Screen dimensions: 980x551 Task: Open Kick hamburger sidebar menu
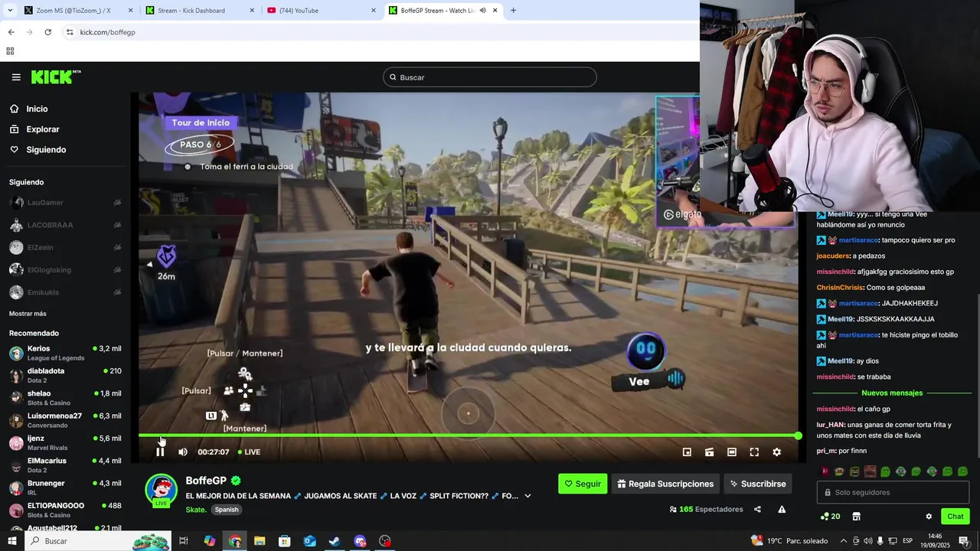click(x=16, y=77)
